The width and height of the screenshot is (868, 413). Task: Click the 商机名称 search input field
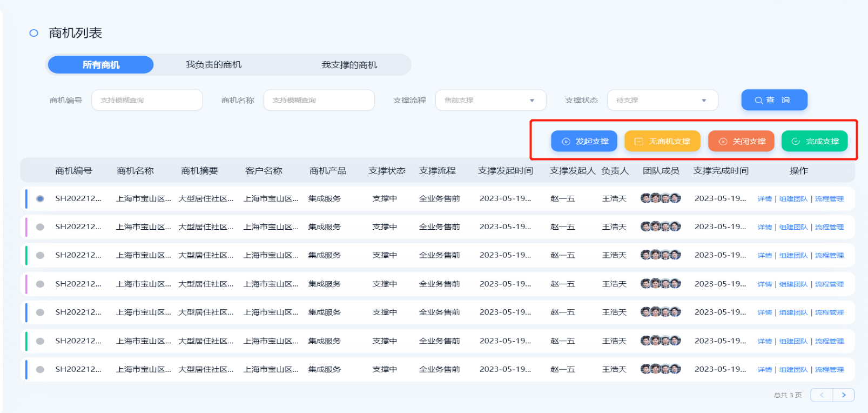click(x=319, y=101)
